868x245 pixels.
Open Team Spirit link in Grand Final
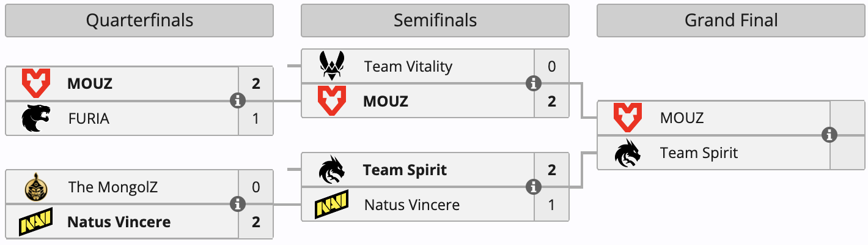tap(699, 153)
